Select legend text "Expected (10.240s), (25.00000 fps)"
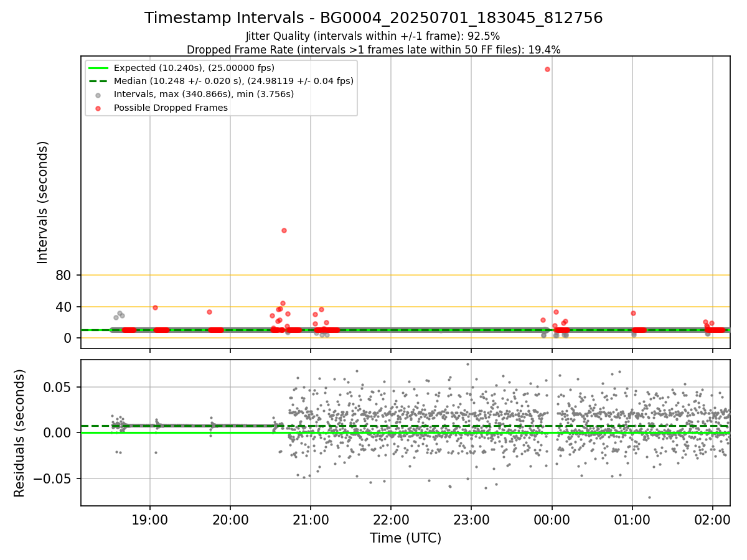Viewport: 747px width, 560px height. (x=194, y=68)
